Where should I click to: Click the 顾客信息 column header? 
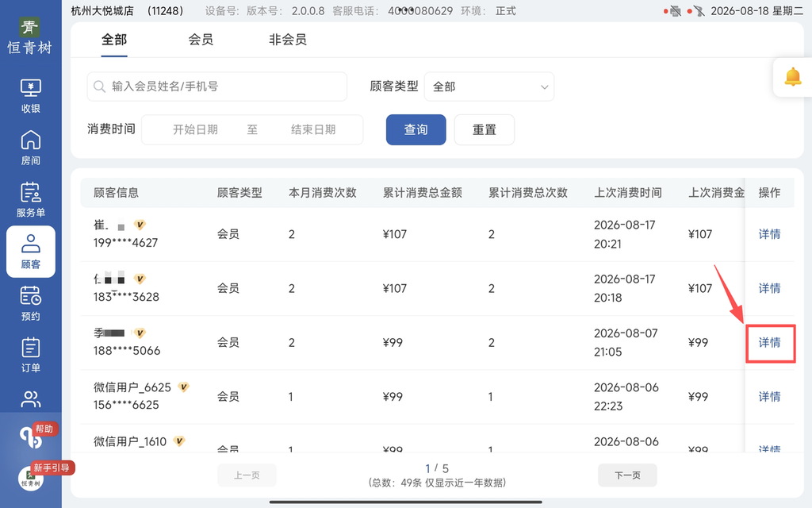point(116,193)
